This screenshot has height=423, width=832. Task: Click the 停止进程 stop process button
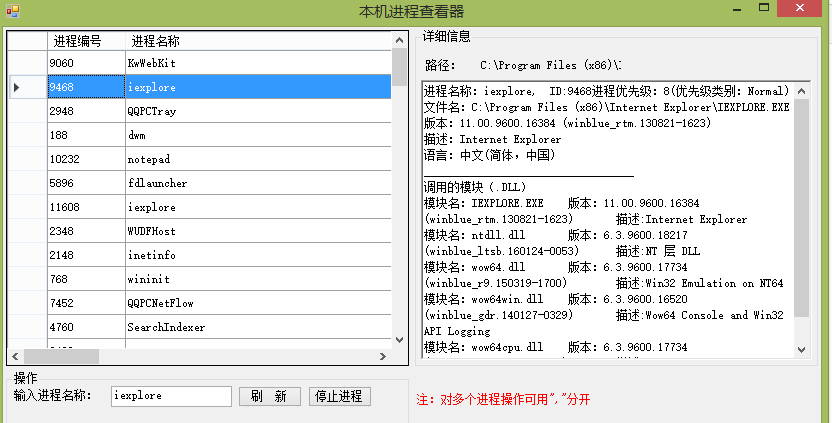point(340,396)
